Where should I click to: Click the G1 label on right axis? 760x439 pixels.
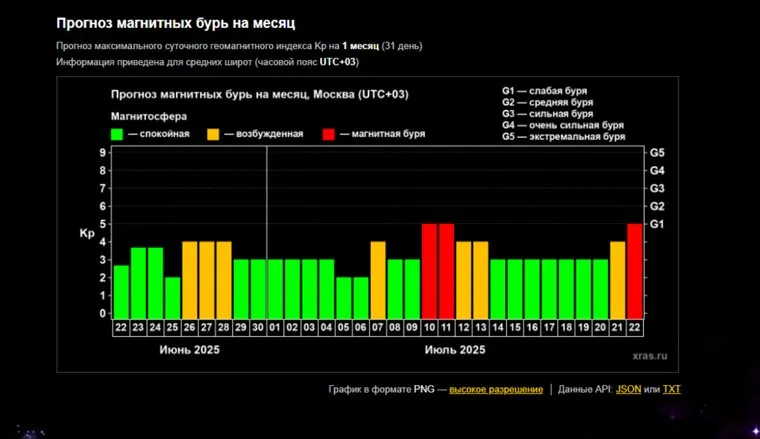coord(657,224)
